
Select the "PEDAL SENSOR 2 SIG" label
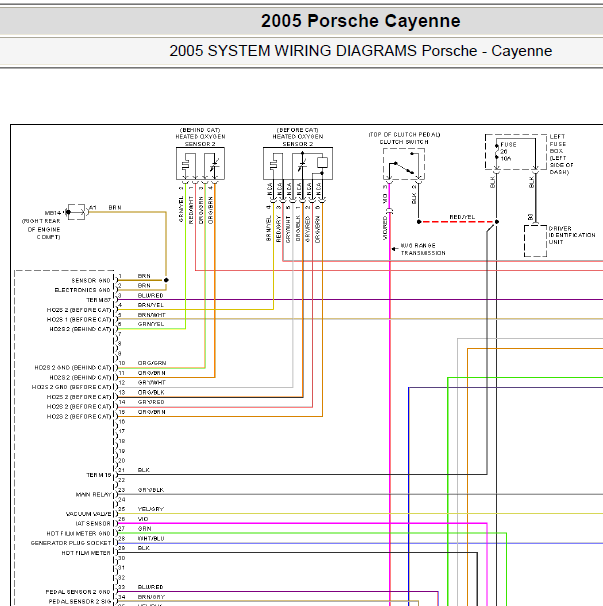click(x=80, y=601)
